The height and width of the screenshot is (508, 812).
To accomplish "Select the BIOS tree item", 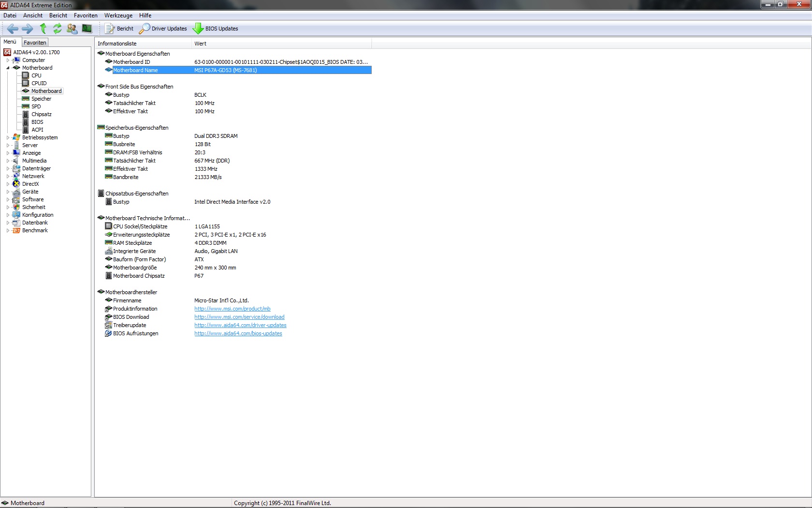I will [x=37, y=122].
